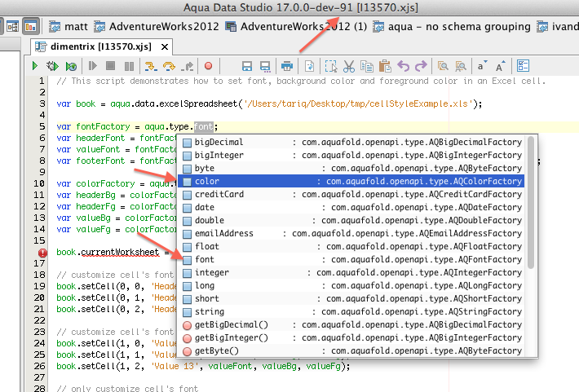
Task: Open the first AdventureWorks2012 server connection
Action: [x=157, y=27]
